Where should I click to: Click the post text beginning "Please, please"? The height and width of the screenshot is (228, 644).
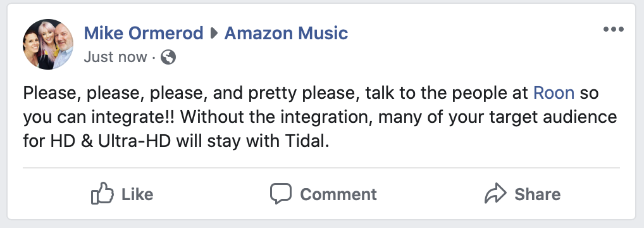(320, 117)
